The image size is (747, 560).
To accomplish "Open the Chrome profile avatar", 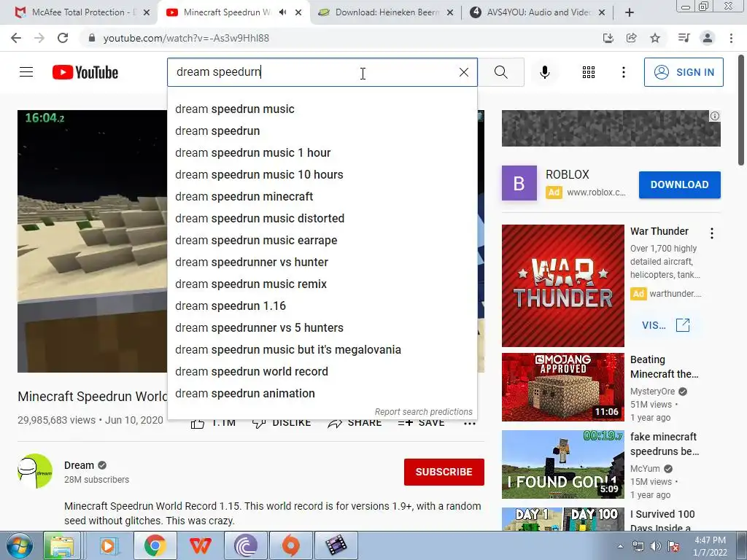I will tap(708, 38).
